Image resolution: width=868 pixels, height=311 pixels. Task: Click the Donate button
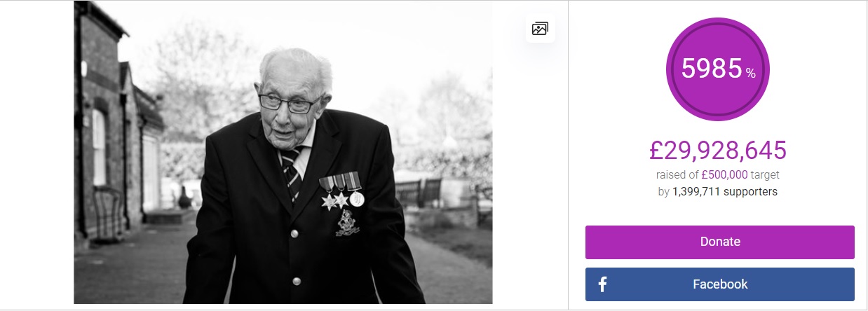(720, 242)
